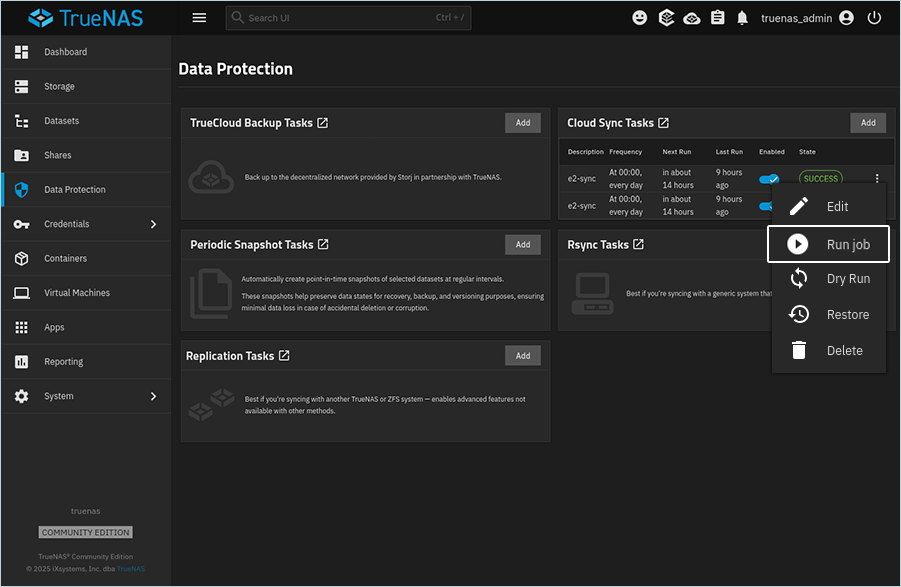Toggle Enabled switch for second e2-sync task

765,206
